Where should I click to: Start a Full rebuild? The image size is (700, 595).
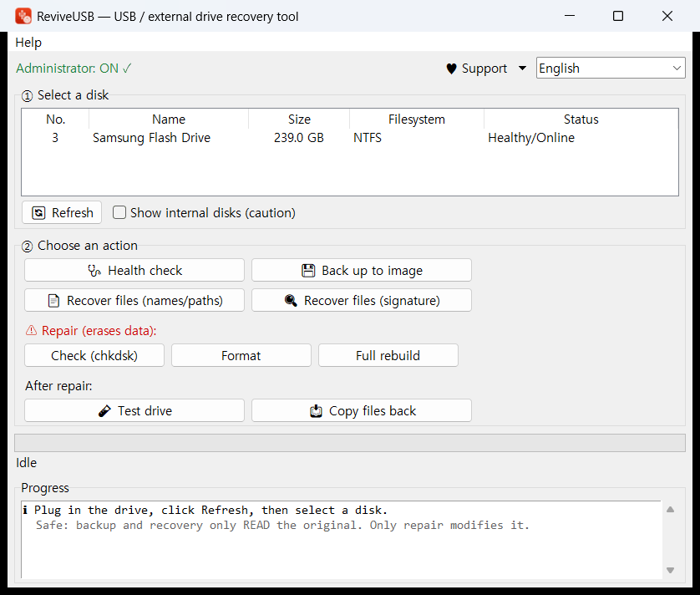(388, 355)
